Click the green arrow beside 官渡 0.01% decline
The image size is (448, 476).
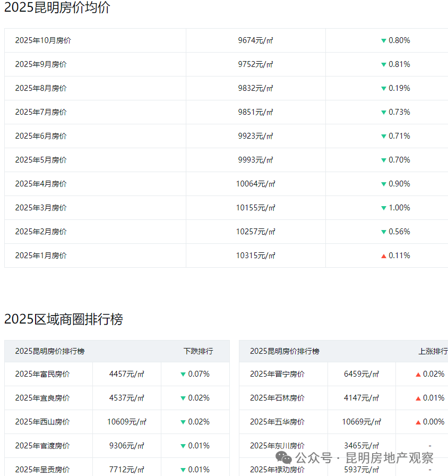183,446
